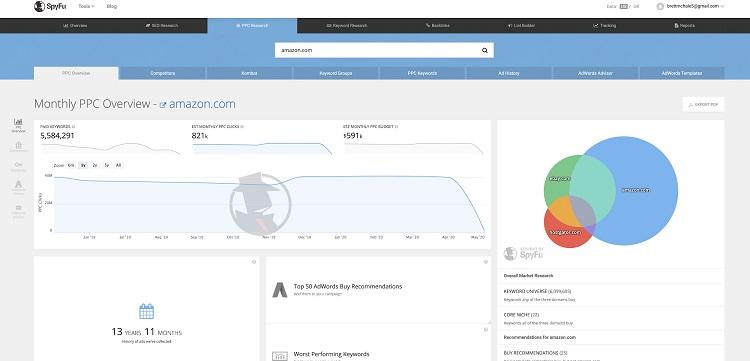Viewport: 750px width, 361px height.
Task: Click the magnifier search icon
Action: (x=485, y=50)
